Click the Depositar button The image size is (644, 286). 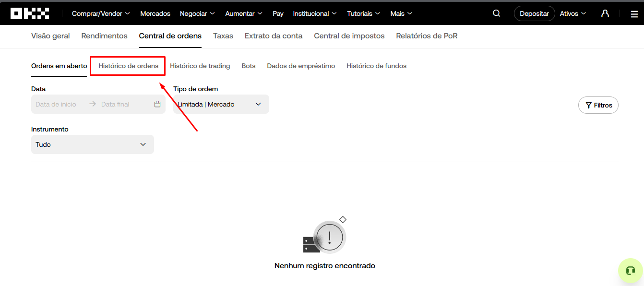534,13
